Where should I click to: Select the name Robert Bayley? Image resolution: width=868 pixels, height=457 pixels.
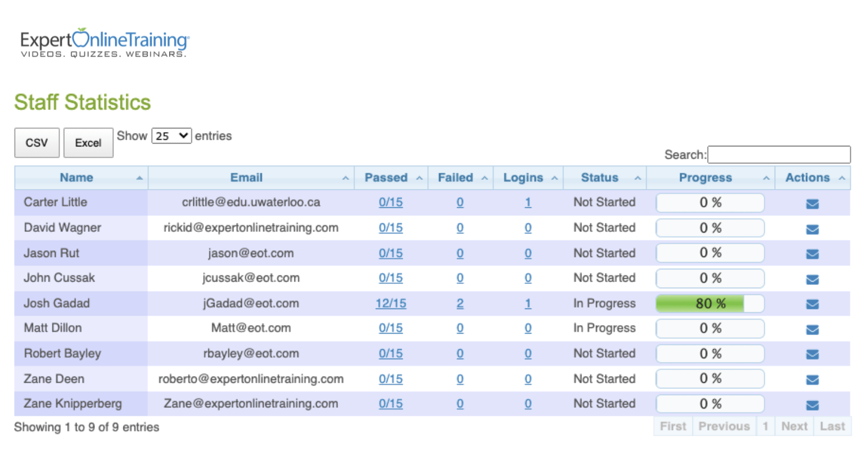[62, 354]
